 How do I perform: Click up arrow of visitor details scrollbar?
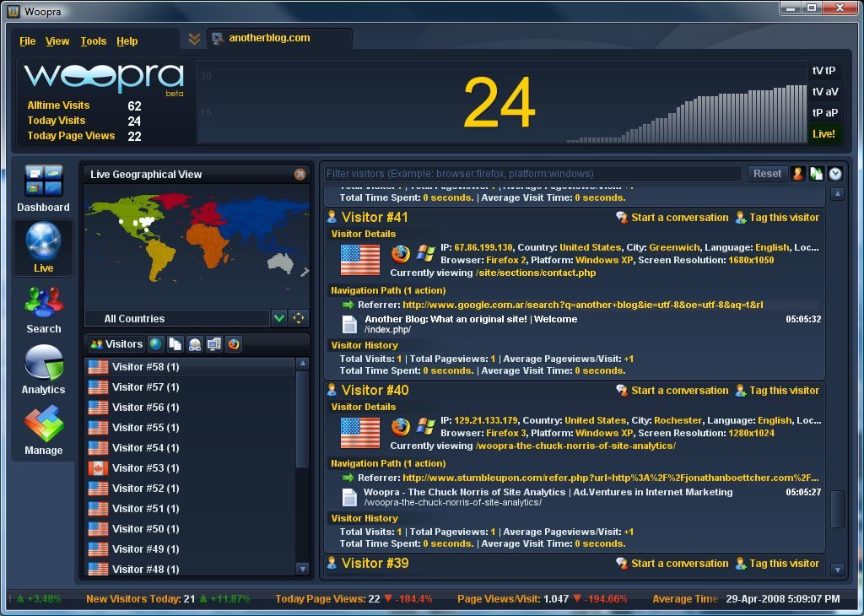pyautogui.click(x=837, y=194)
